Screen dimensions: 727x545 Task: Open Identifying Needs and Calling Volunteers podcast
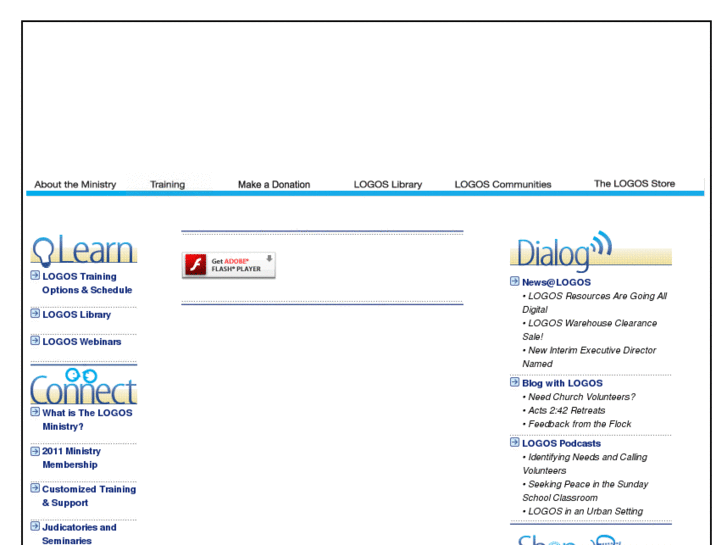click(585, 464)
